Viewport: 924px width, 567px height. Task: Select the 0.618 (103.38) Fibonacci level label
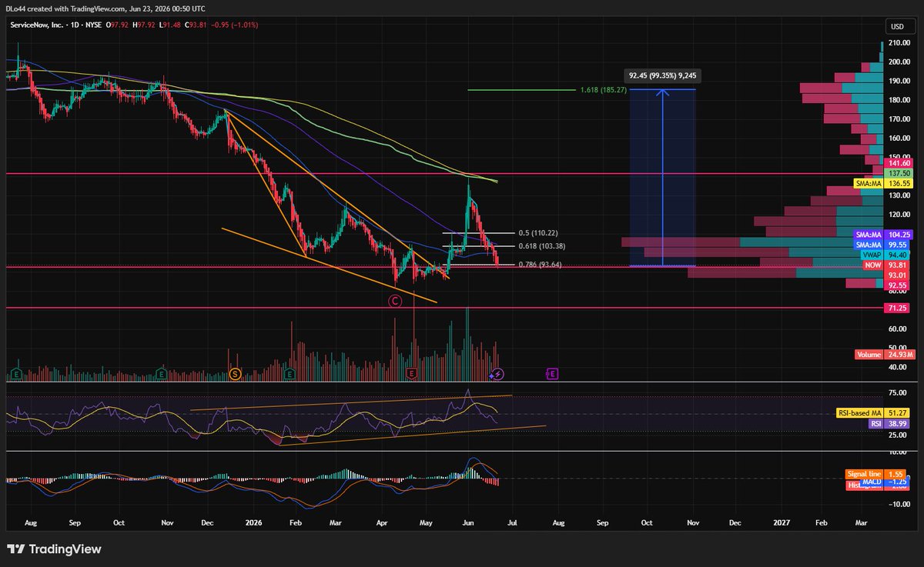tap(542, 246)
